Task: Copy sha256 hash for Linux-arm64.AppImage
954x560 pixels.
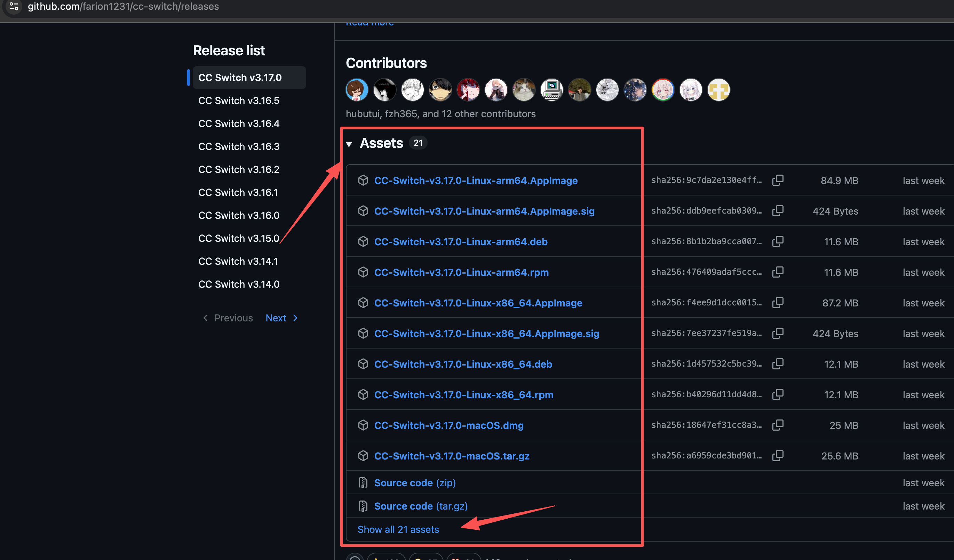Action: [x=778, y=180]
